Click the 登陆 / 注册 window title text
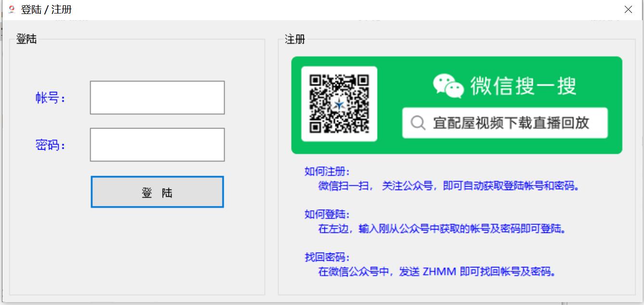The height and width of the screenshot is (305, 644). (x=47, y=10)
